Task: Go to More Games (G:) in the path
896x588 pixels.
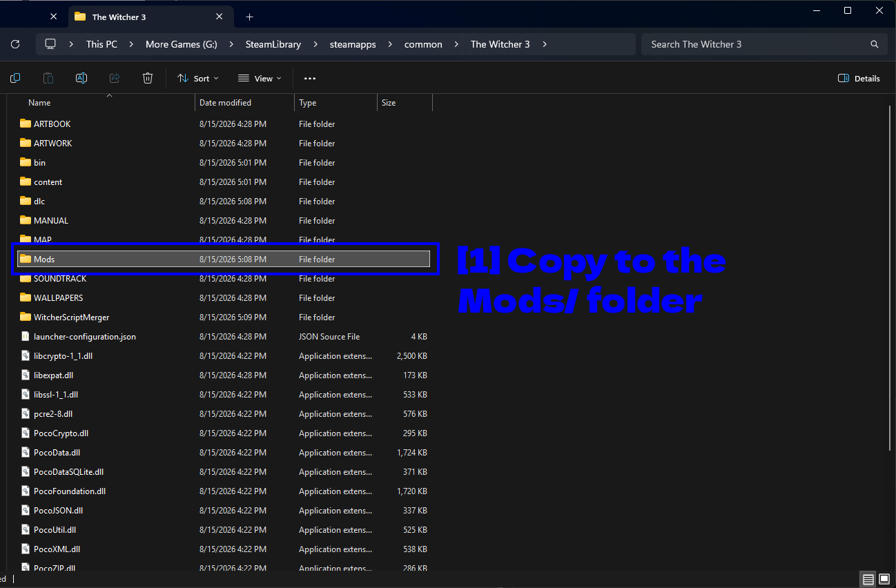Action: (182, 44)
